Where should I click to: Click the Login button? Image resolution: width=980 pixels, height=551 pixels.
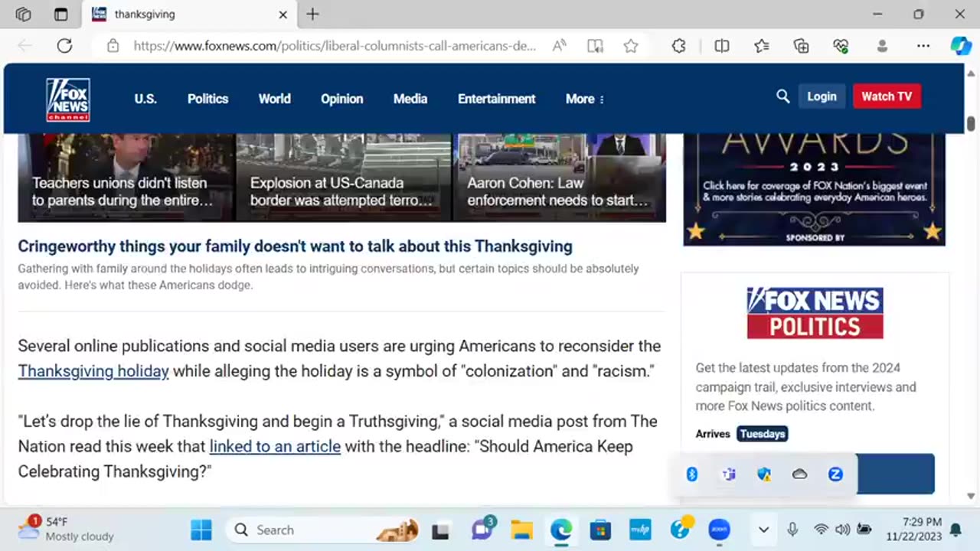click(822, 96)
